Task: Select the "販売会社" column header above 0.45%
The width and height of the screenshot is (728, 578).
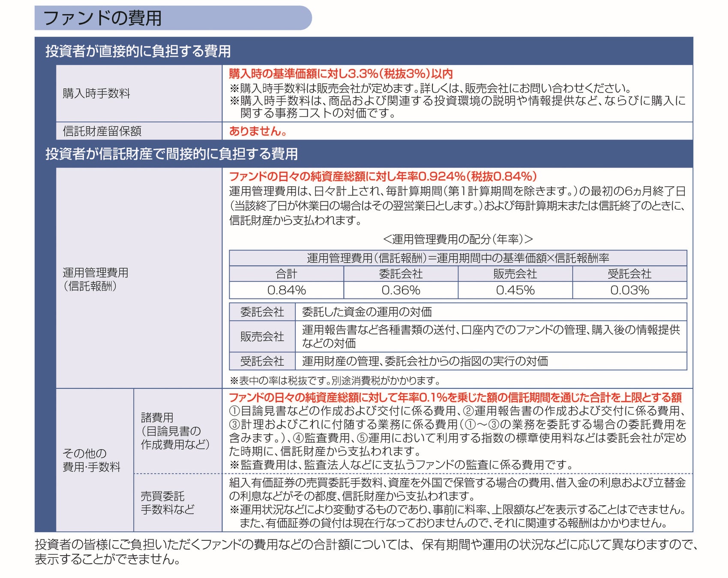Action: point(515,274)
